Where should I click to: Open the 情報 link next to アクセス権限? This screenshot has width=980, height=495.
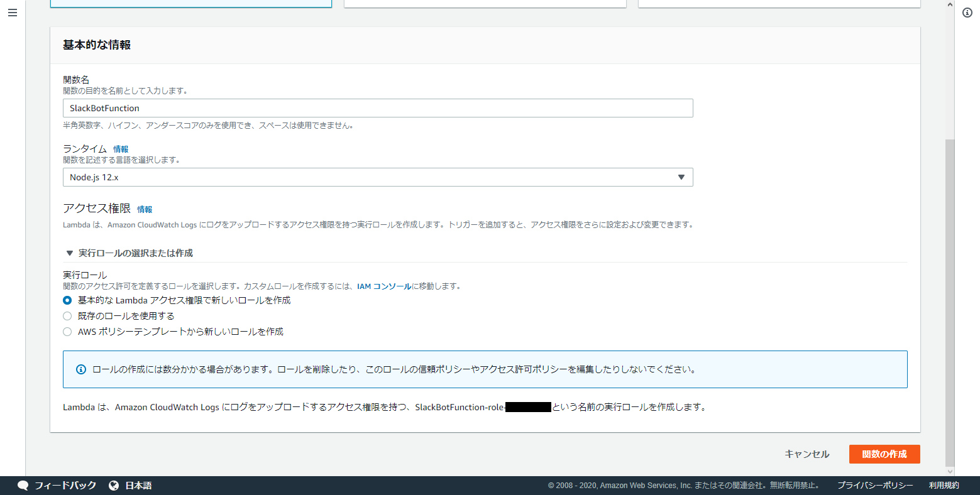(145, 209)
